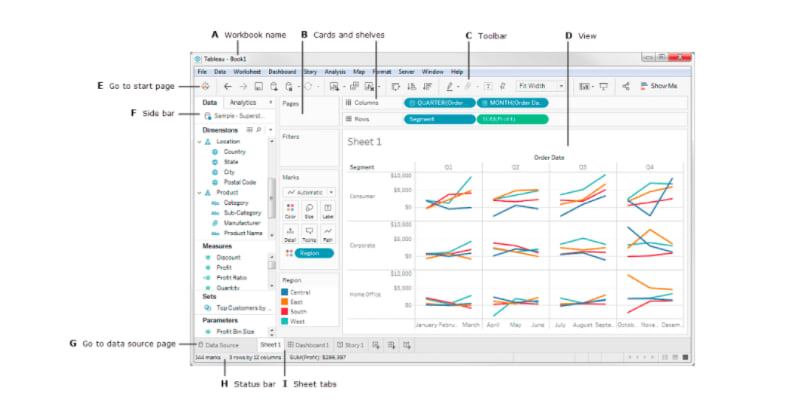Open the Dashboard menu
The image size is (785, 400).
282,72
